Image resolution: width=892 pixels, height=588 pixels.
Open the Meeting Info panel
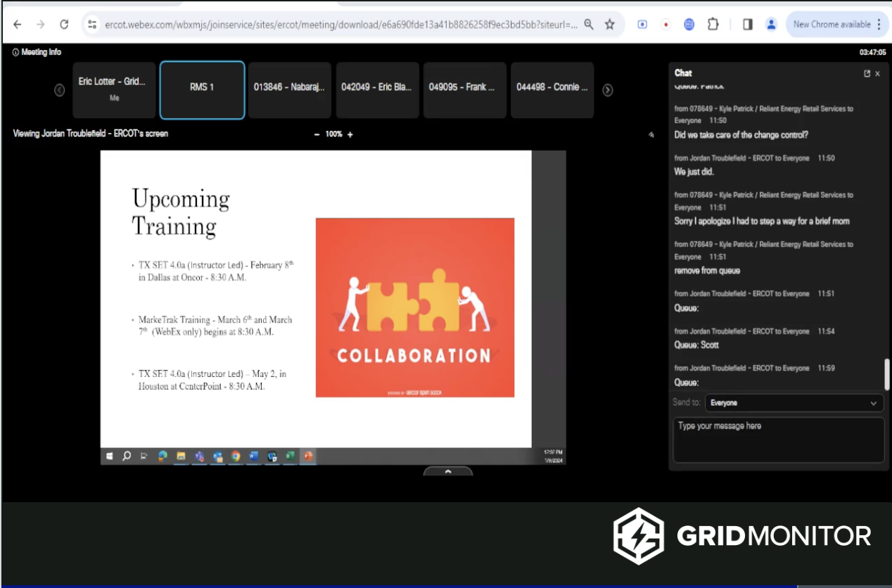click(x=37, y=52)
